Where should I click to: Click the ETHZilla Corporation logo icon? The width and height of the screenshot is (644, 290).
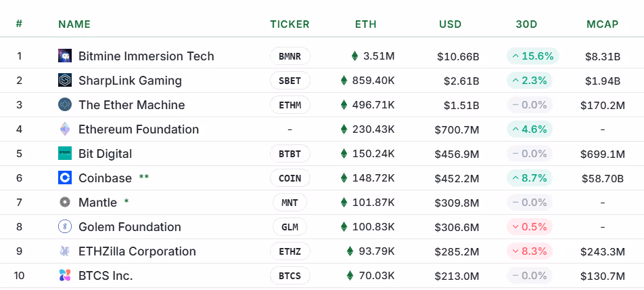(x=65, y=251)
